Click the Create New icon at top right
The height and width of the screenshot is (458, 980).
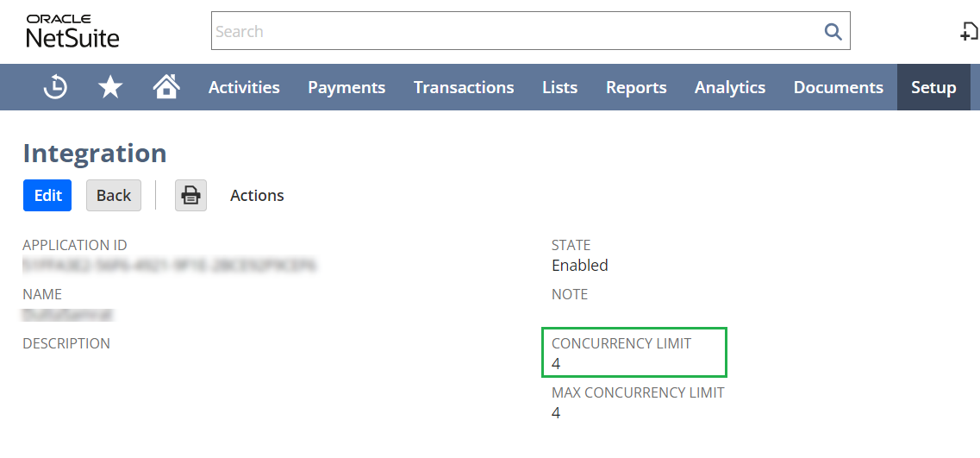point(970,32)
